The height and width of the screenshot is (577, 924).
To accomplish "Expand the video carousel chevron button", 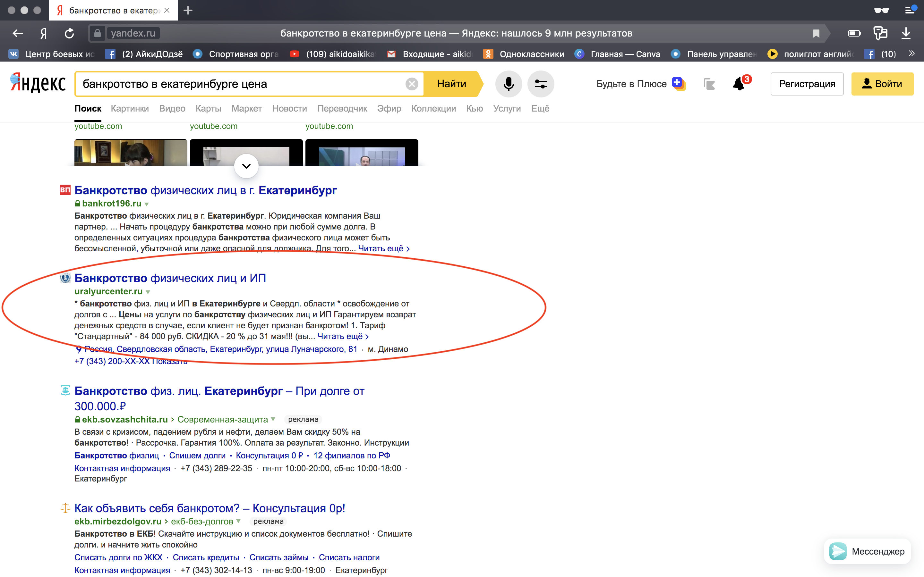I will click(246, 166).
